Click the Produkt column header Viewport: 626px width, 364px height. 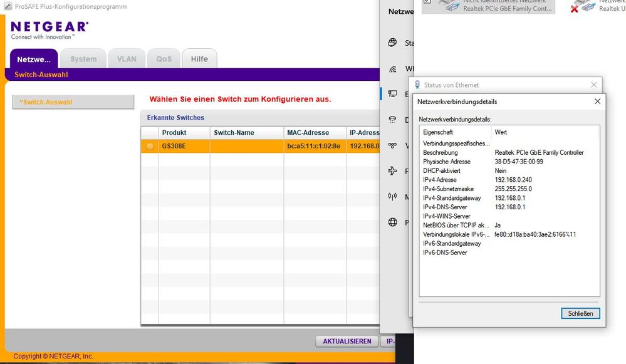coord(184,133)
